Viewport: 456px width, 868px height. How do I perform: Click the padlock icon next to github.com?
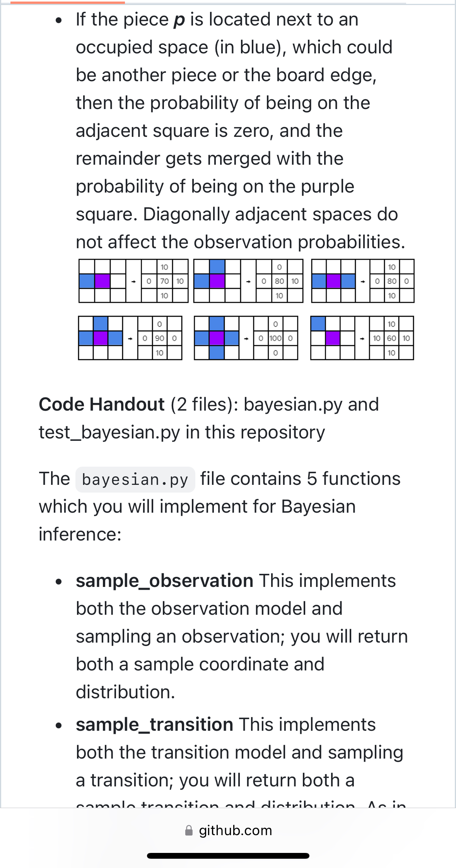point(190,830)
